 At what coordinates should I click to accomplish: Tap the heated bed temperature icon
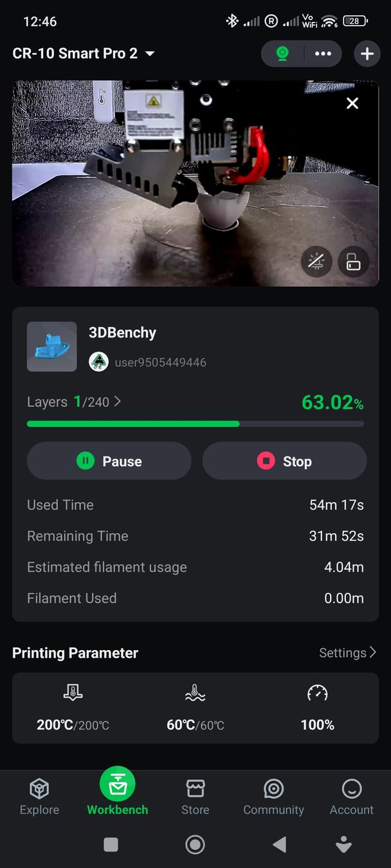[195, 693]
